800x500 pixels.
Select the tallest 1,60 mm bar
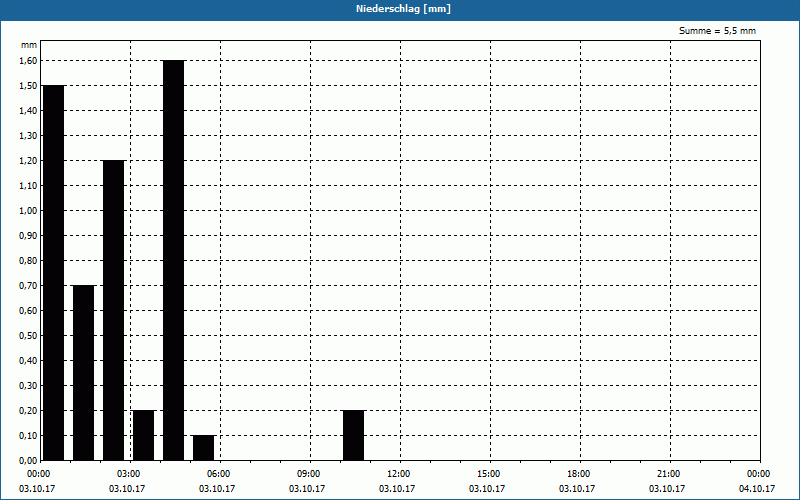pyautogui.click(x=173, y=260)
